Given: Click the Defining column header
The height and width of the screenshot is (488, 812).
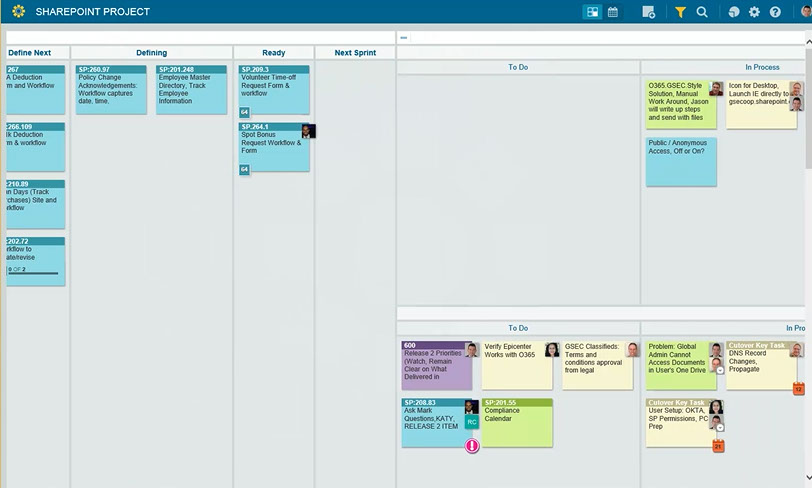Looking at the screenshot, I should [151, 53].
